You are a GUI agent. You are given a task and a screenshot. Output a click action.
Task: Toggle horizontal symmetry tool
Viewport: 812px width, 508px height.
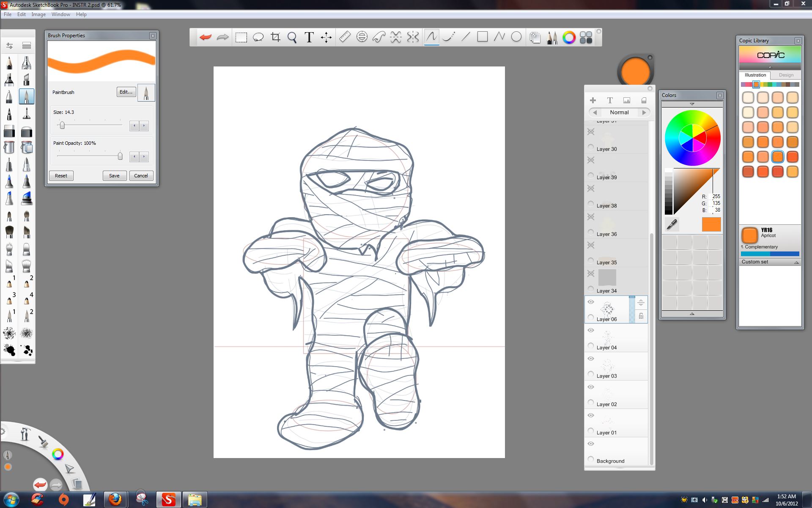(396, 37)
